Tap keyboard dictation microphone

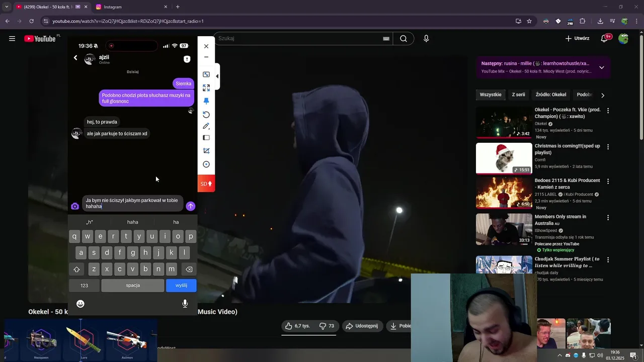pyautogui.click(x=185, y=304)
